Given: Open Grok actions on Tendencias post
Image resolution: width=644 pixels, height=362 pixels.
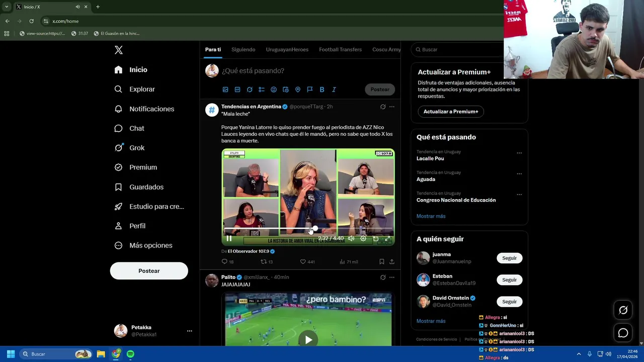Looking at the screenshot, I should (x=383, y=107).
